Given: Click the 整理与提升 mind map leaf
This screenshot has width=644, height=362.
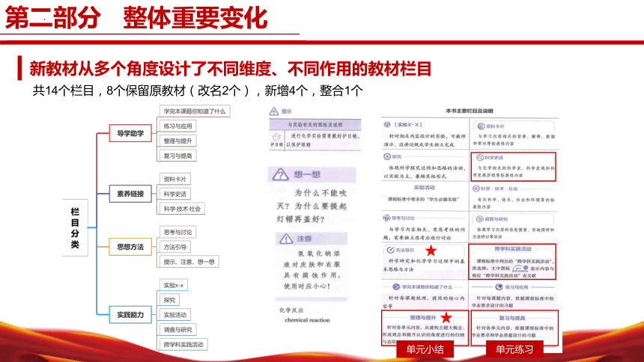Looking at the screenshot, I should coord(177,141).
